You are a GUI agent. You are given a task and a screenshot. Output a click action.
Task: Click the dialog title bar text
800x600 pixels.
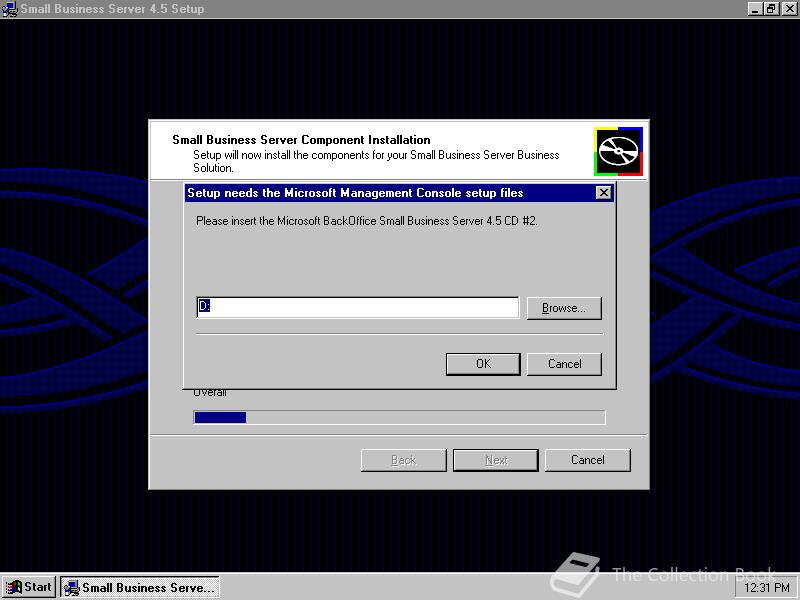point(355,193)
